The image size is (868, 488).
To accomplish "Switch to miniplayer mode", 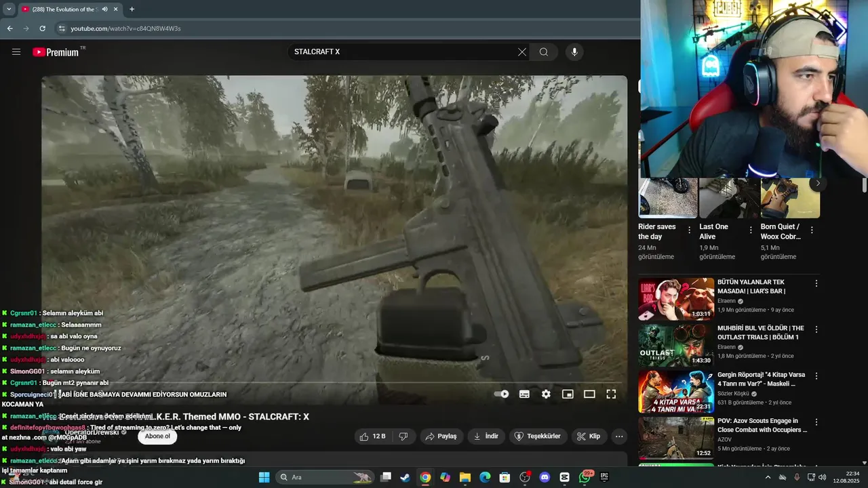I will pyautogui.click(x=568, y=394).
